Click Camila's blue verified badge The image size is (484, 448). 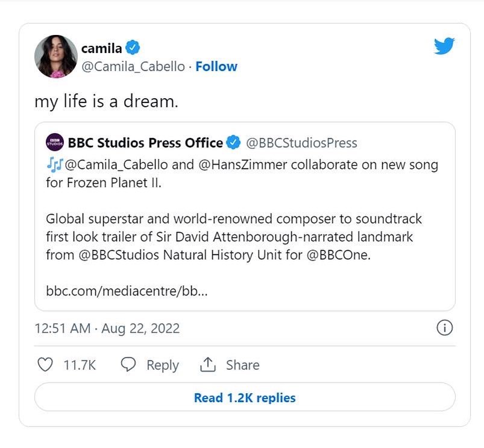click(x=133, y=48)
